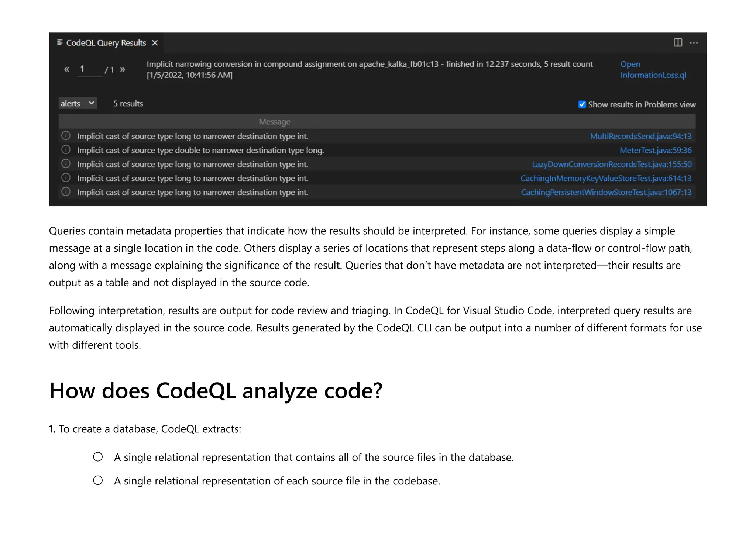Image resolution: width=756 pixels, height=535 pixels.
Task: Click info icon for MultiRecordsSend result
Action: click(x=66, y=135)
